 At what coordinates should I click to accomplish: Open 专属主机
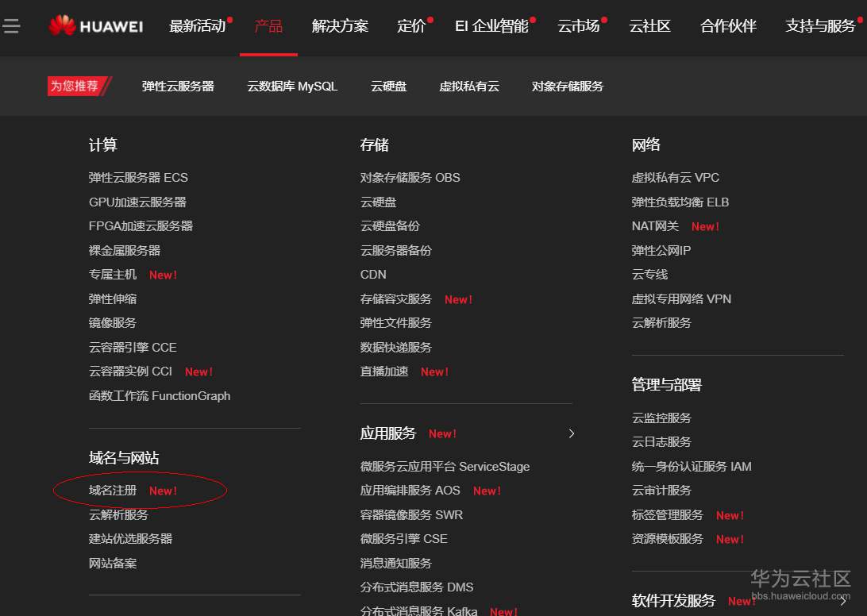point(113,275)
